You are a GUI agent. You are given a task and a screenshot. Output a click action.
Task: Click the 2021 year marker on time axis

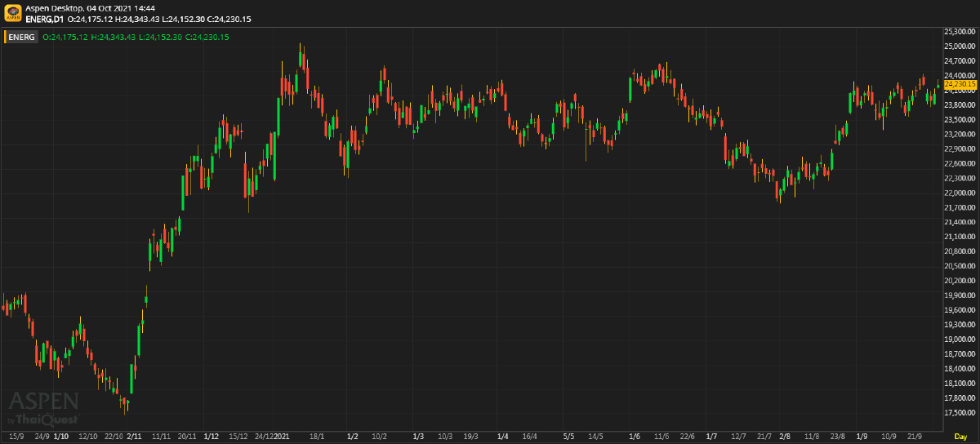pyautogui.click(x=282, y=437)
